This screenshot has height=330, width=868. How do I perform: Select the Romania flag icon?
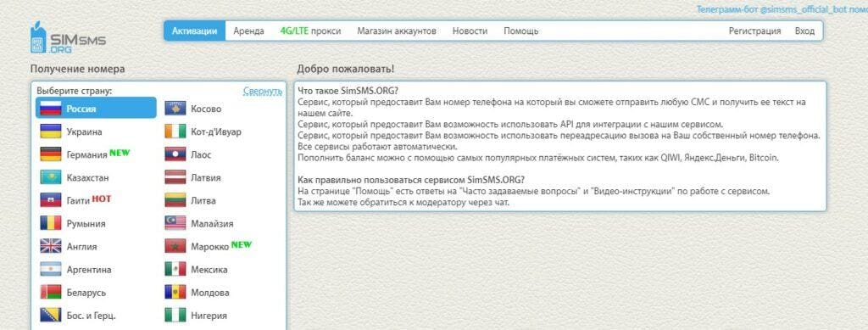(x=50, y=224)
